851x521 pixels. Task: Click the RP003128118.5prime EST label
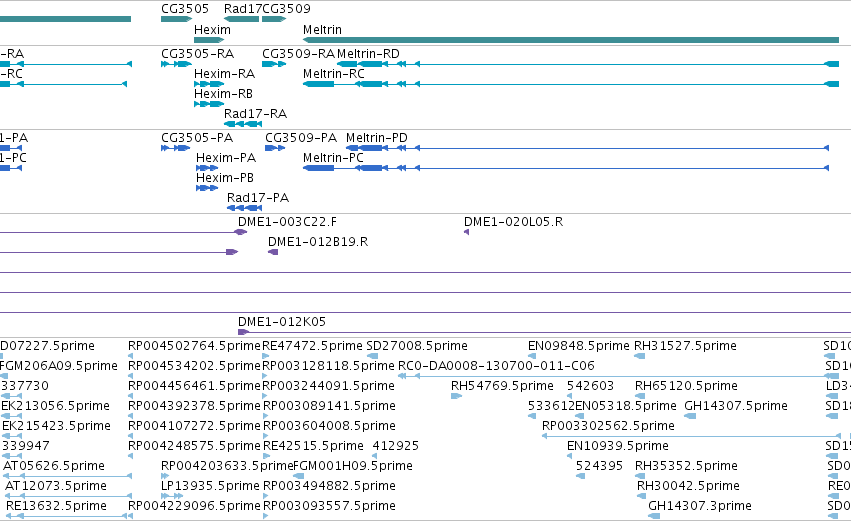[x=328, y=366]
